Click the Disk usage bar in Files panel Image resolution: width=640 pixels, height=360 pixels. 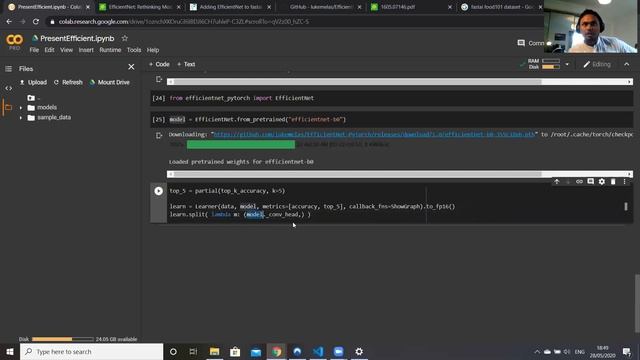[x=62, y=339]
